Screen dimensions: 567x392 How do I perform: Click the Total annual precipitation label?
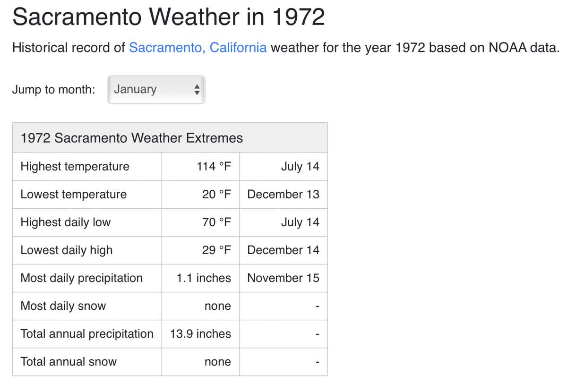click(87, 333)
